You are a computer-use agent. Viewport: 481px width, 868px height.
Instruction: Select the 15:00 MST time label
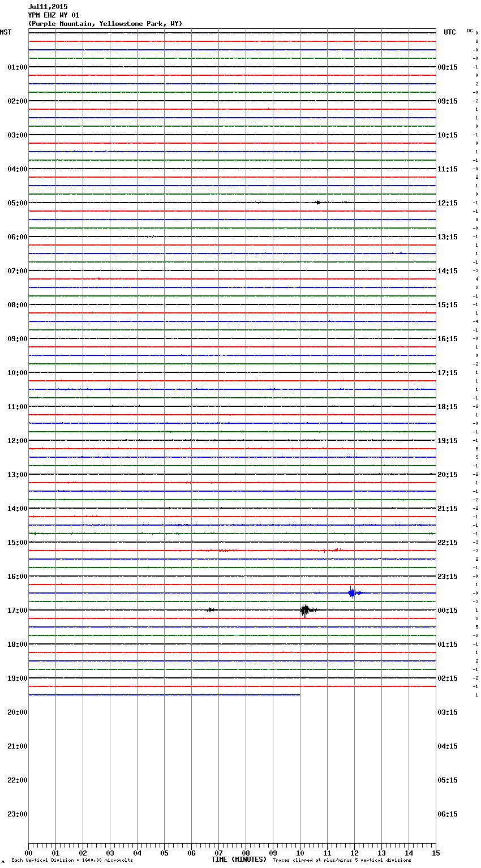pos(18,543)
